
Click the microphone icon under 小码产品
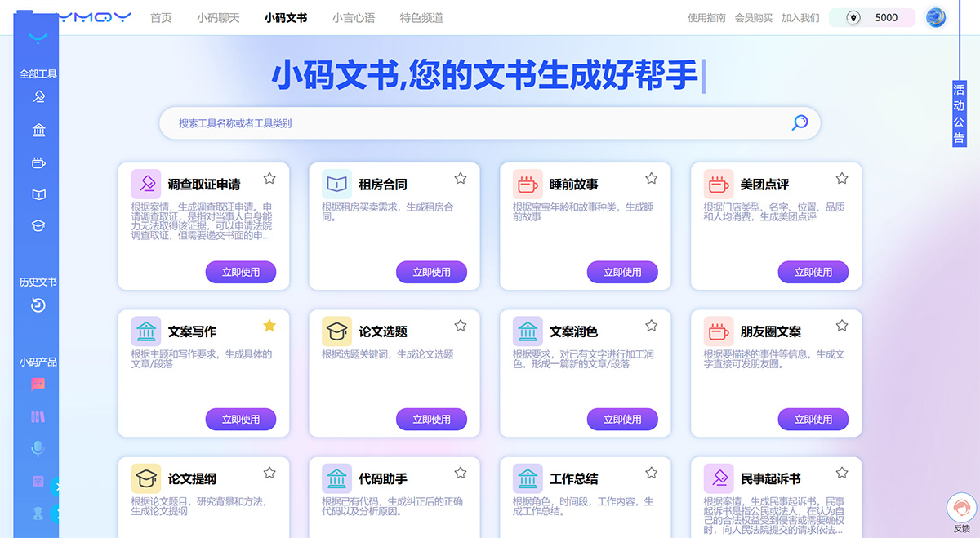[38, 448]
